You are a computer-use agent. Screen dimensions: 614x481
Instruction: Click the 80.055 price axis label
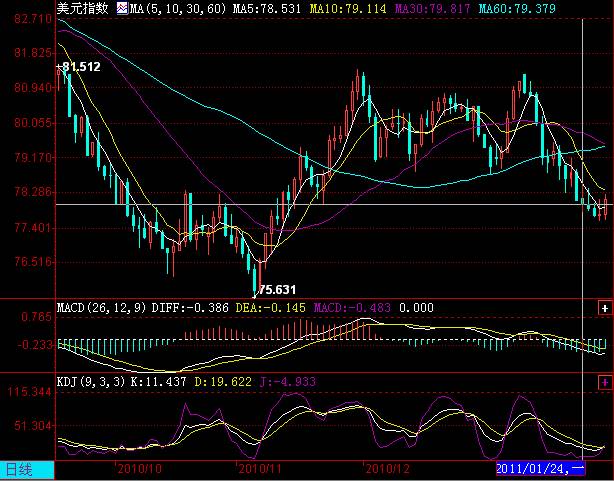click(33, 123)
